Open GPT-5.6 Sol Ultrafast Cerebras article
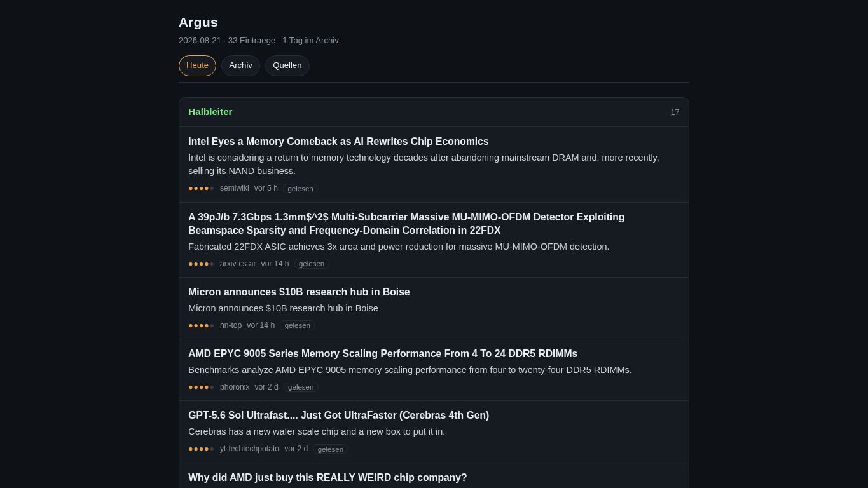Screen dimensions: 868x488 click(x=338, y=416)
